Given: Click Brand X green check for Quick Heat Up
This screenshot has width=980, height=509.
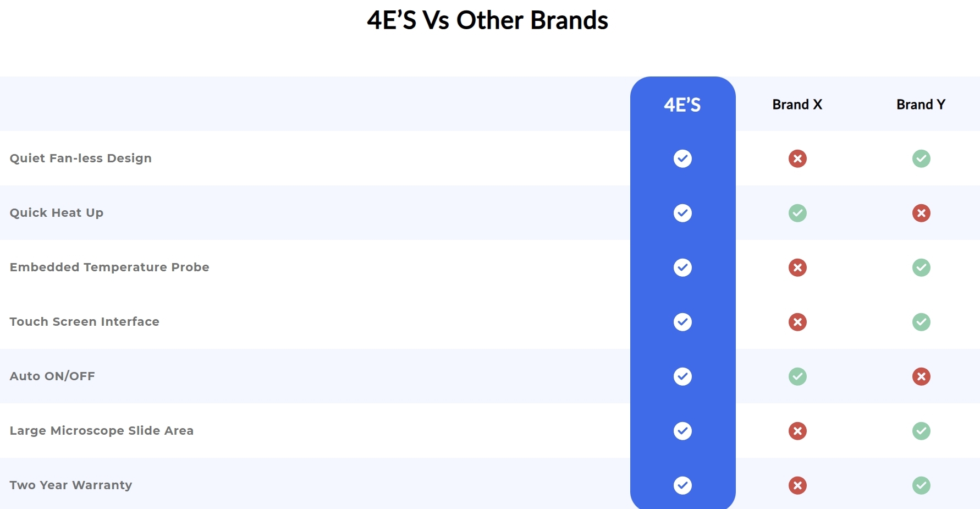Looking at the screenshot, I should (x=797, y=213).
